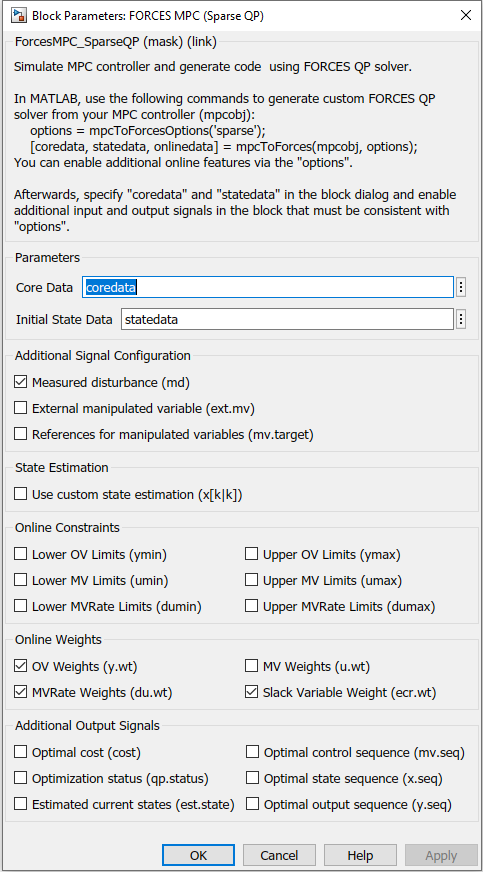This screenshot has height=872, width=483.
Task: Click the OK button
Action: 198,855
